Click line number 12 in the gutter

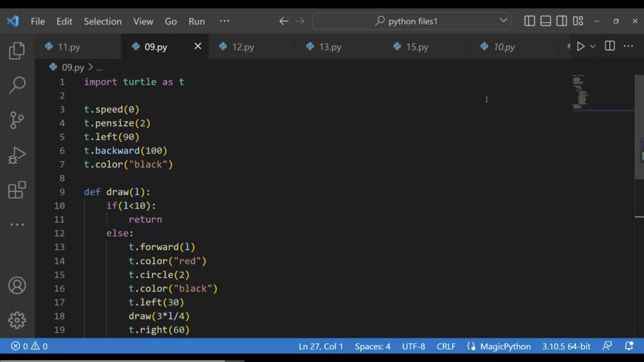point(59,233)
